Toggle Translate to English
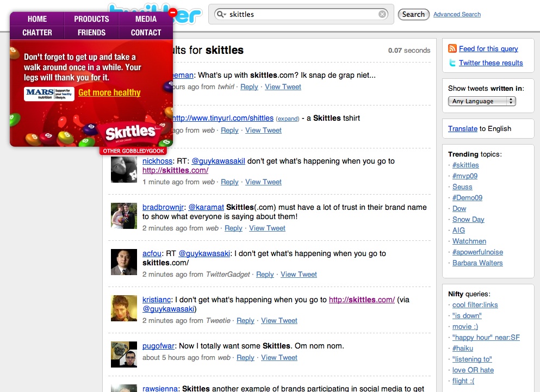Viewport: 540px width, 392px height. 462,128
